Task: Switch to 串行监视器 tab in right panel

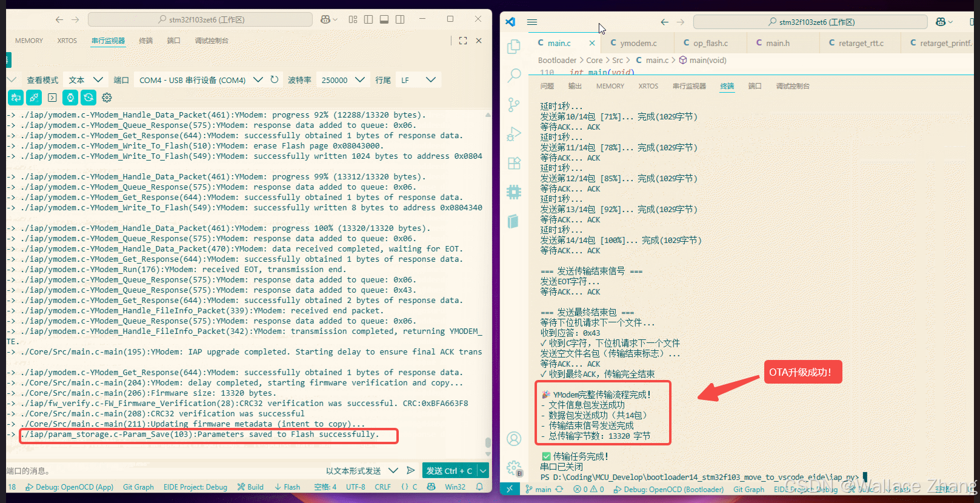Action: coord(689,86)
